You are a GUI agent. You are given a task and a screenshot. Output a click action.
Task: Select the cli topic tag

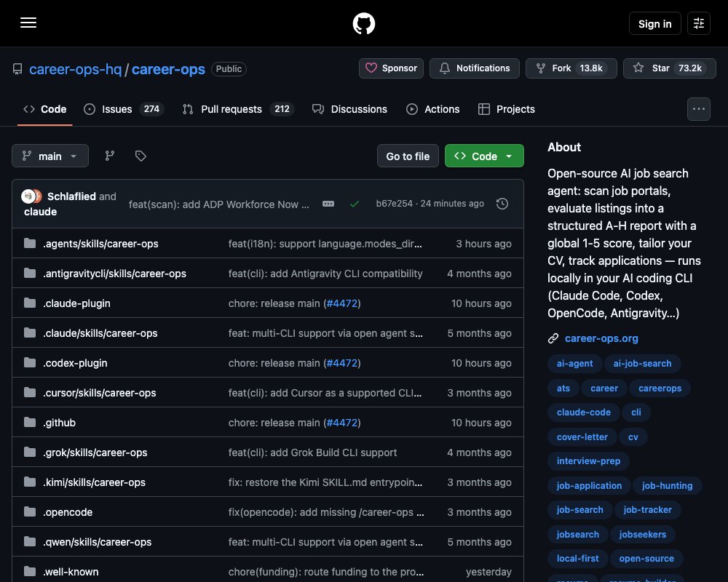[636, 412]
